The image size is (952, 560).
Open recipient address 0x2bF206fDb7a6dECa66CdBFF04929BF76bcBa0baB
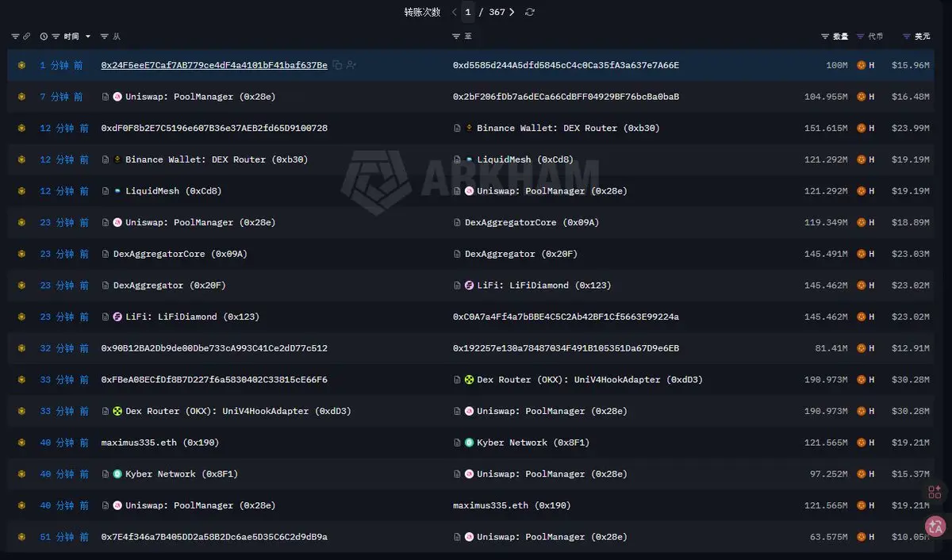pos(566,97)
